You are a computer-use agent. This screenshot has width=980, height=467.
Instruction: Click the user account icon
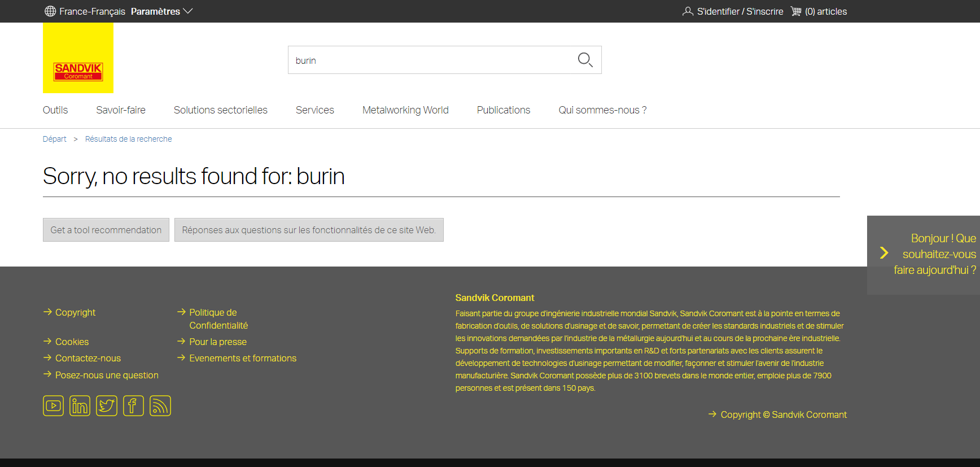(x=688, y=11)
